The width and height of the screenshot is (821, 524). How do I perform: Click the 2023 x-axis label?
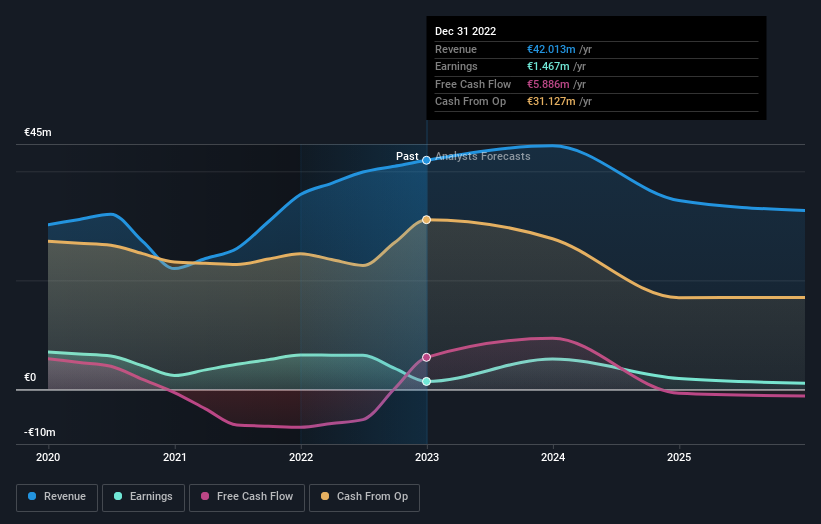[427, 458]
